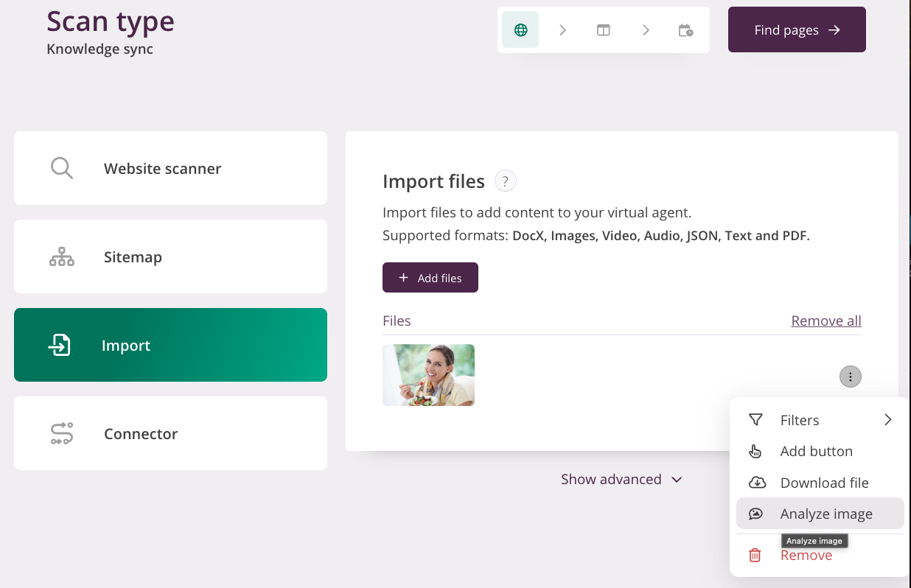
Task: Click the Knowledge sync subtitle
Action: 100,49
